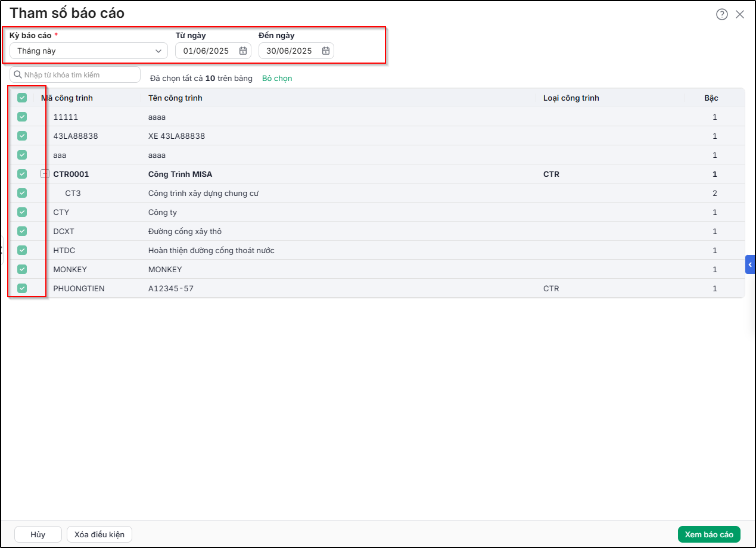Select the XE 43LA88838 name cell
The width and height of the screenshot is (756, 548).
tap(176, 136)
